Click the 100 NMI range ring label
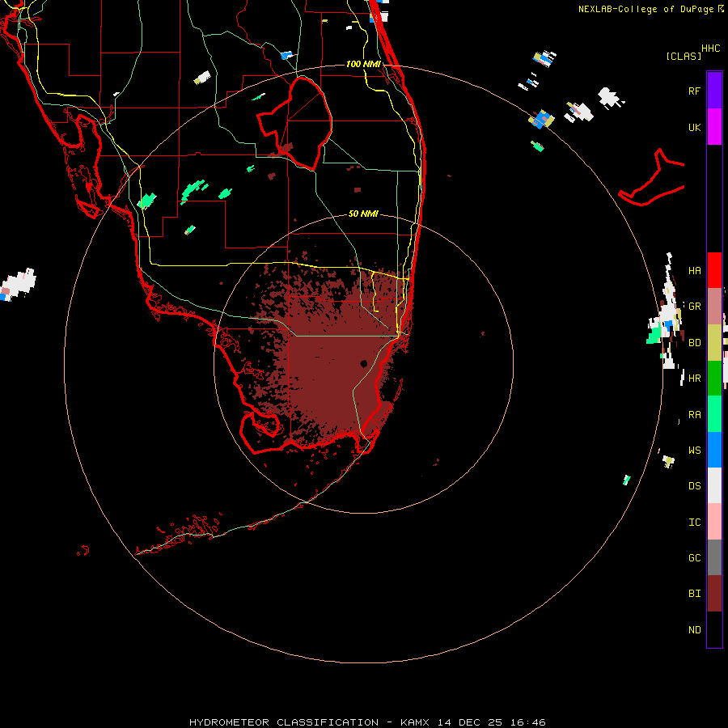The image size is (728, 728). pyautogui.click(x=363, y=64)
